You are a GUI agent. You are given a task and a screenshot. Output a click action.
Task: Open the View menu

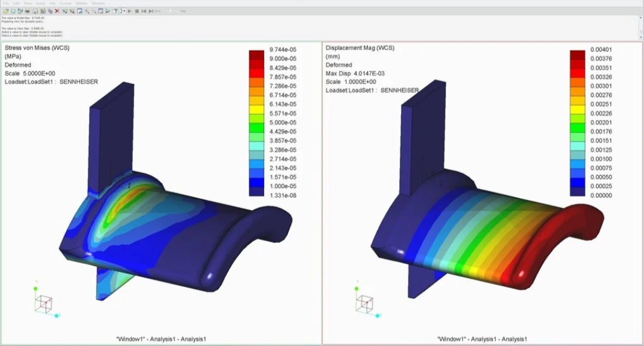pos(27,4)
